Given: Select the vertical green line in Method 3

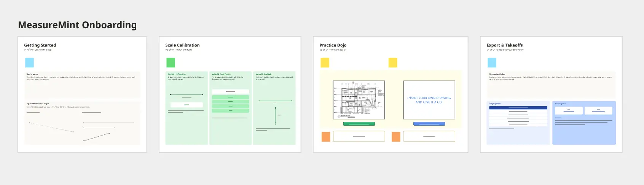Looking at the screenshot, I should point(276,115).
